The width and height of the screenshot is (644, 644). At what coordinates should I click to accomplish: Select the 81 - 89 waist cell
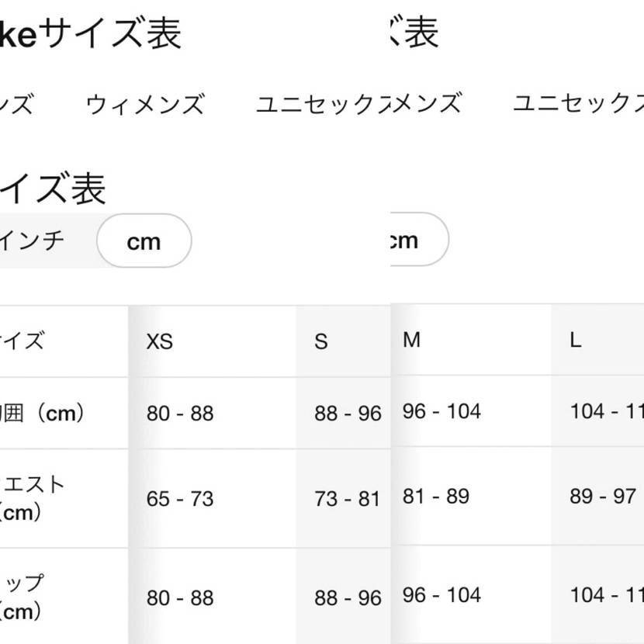436,496
